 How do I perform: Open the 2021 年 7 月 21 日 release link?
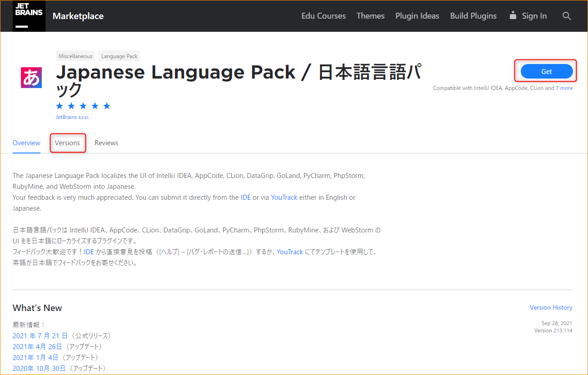pos(40,336)
